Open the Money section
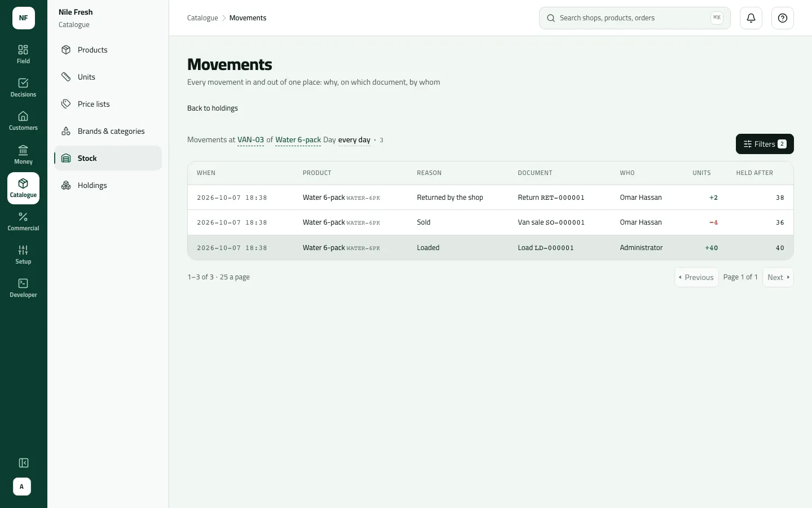Screen dimensions: 812x508 tap(23, 155)
